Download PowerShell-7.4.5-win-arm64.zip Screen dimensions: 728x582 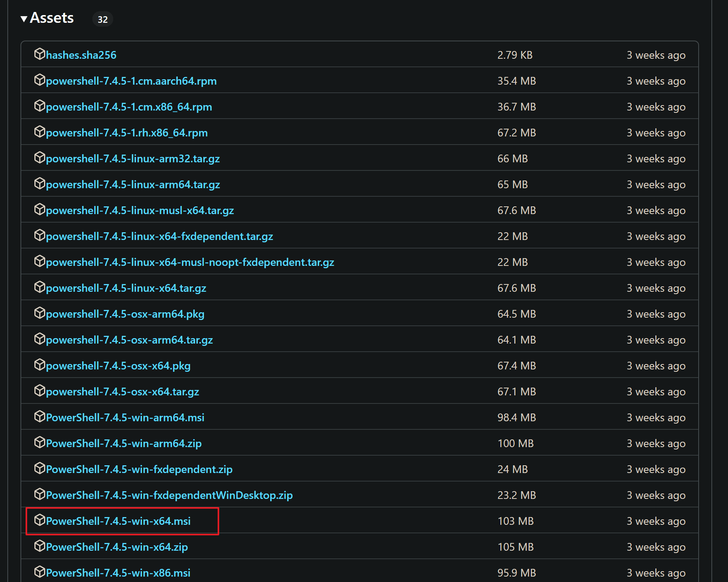(x=124, y=443)
